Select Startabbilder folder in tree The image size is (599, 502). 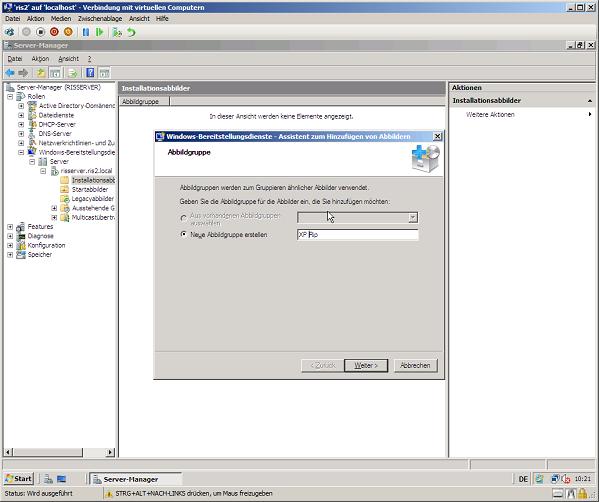pyautogui.click(x=90, y=189)
